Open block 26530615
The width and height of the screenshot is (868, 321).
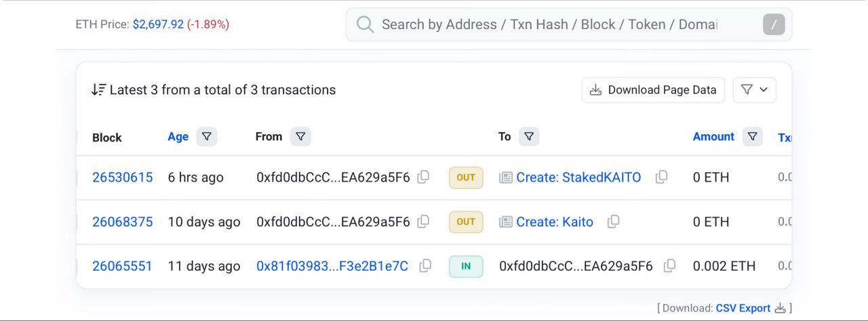(x=123, y=177)
